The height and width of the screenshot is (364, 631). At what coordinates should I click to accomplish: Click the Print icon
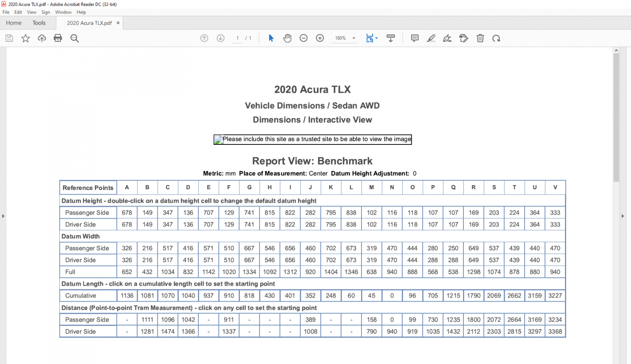58,38
